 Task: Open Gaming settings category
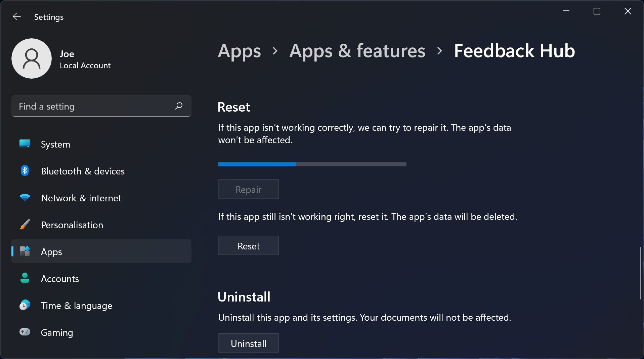101,332
